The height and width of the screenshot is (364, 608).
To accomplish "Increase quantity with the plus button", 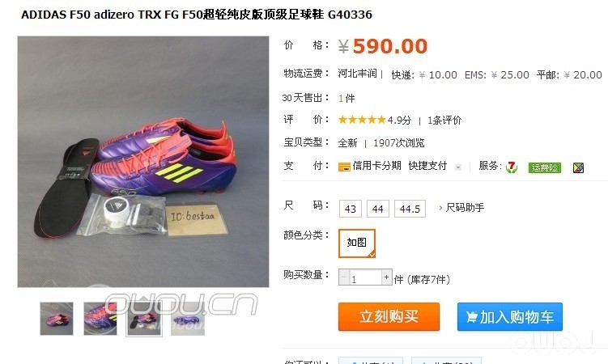I will [387, 277].
